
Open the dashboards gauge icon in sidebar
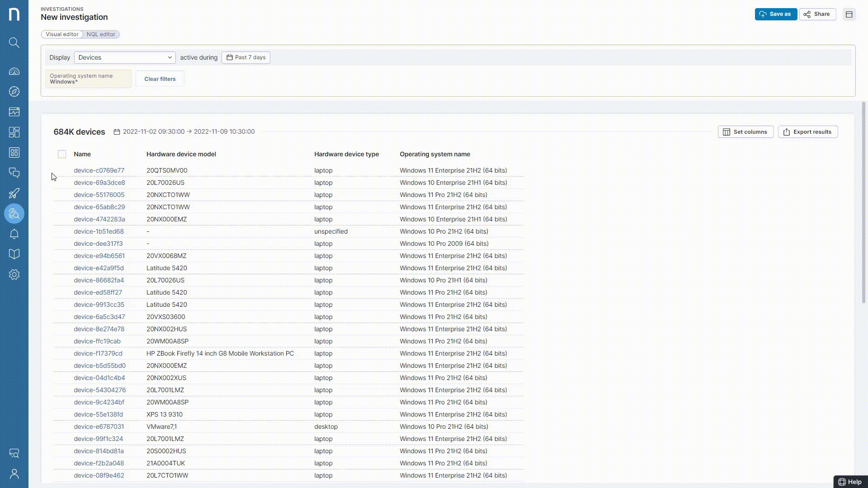[x=14, y=71]
